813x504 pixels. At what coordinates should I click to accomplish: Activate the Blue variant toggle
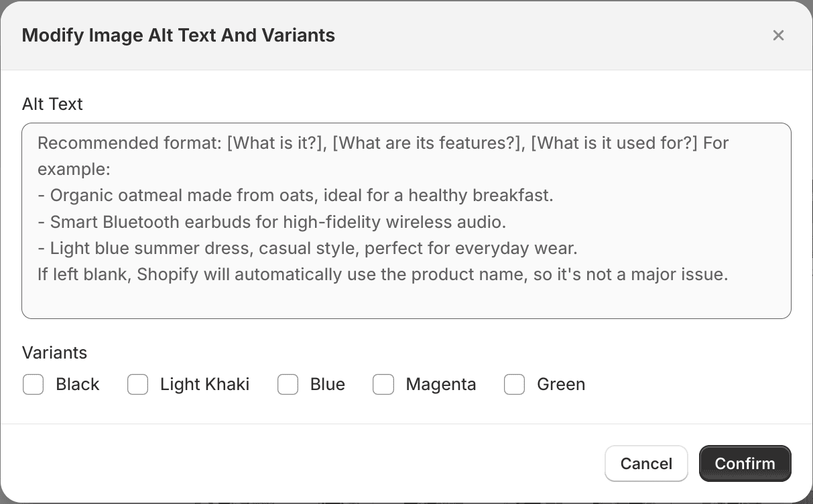click(x=288, y=384)
